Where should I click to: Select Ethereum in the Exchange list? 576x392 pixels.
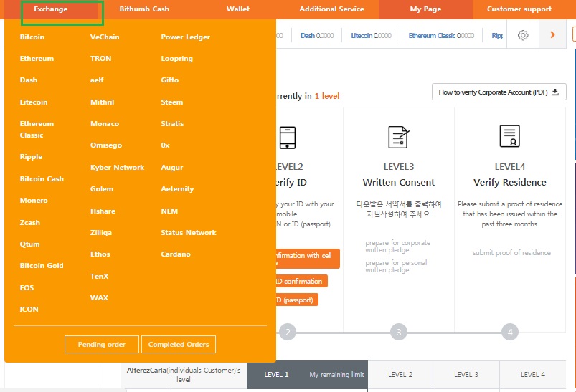coord(37,58)
